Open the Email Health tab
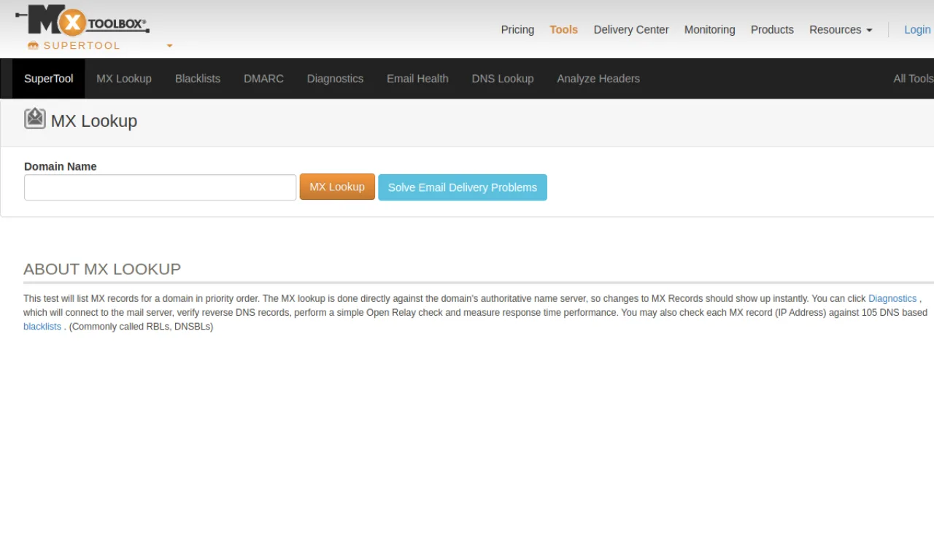The width and height of the screenshot is (934, 560). tap(417, 79)
